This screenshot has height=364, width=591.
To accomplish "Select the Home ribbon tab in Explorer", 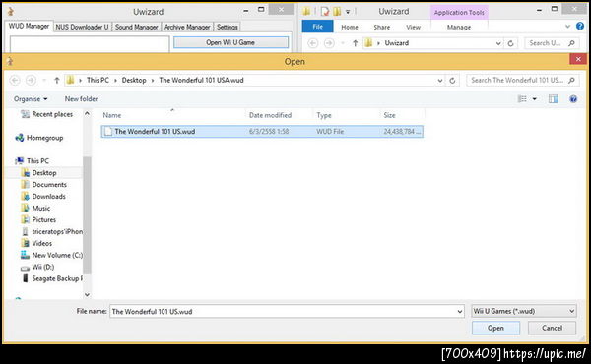I will (x=350, y=28).
